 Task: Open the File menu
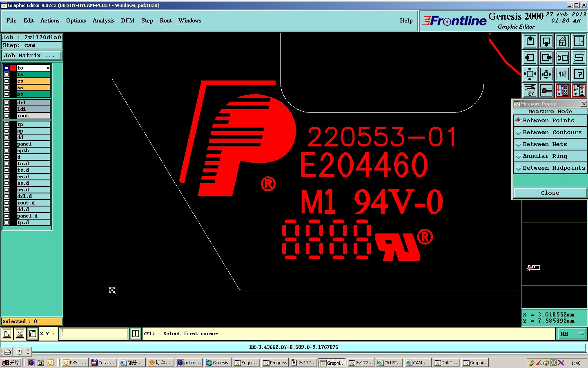point(11,20)
